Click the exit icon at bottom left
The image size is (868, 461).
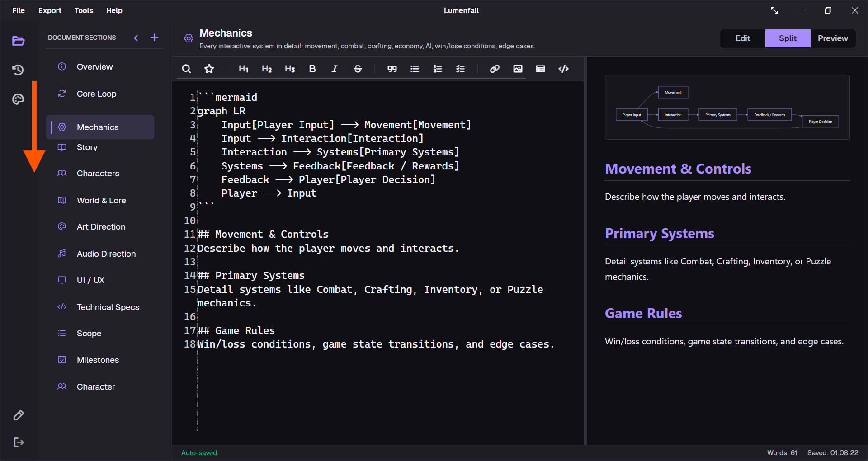19,442
